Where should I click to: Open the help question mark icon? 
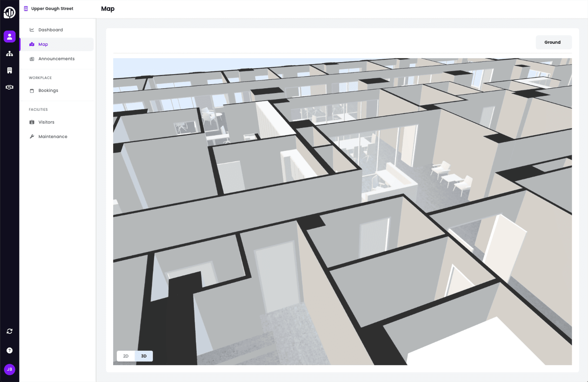(x=9, y=350)
